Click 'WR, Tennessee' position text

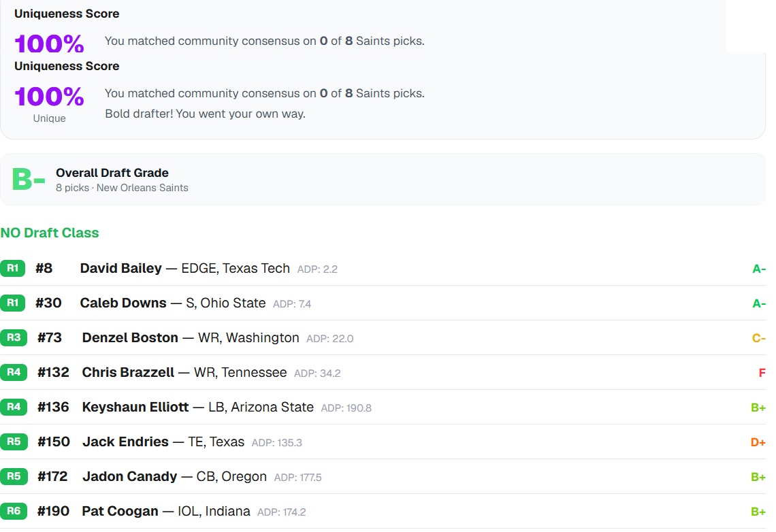(240, 372)
